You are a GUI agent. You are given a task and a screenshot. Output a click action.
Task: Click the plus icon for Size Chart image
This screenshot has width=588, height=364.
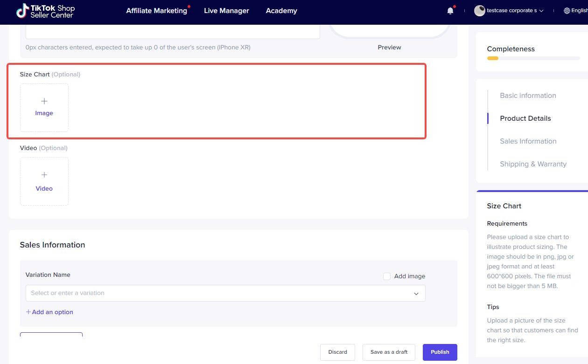click(44, 101)
